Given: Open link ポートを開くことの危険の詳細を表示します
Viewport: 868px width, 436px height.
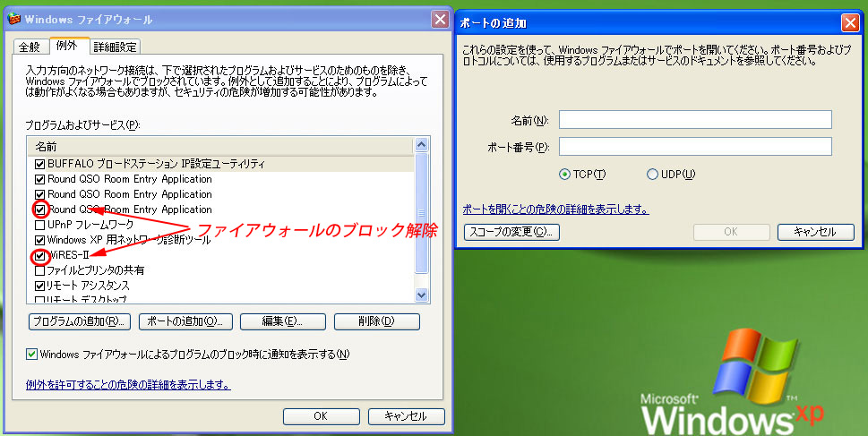Looking at the screenshot, I should pyautogui.click(x=555, y=209).
